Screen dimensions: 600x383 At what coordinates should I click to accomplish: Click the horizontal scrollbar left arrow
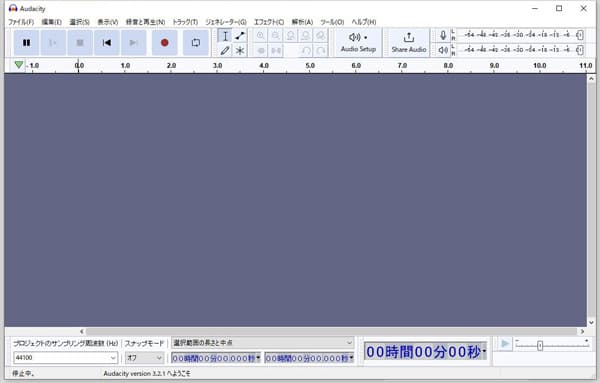pyautogui.click(x=82, y=331)
